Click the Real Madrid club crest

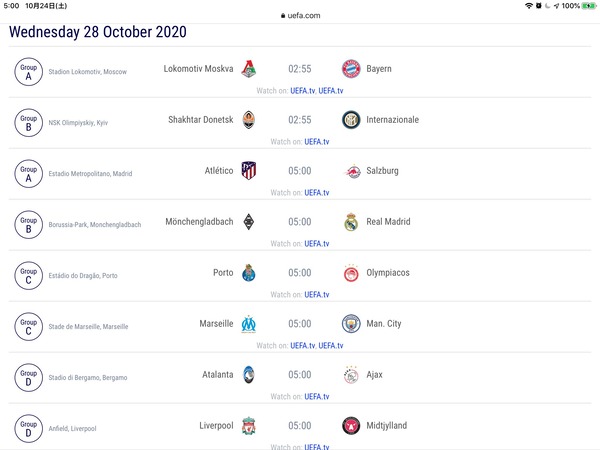(351, 222)
